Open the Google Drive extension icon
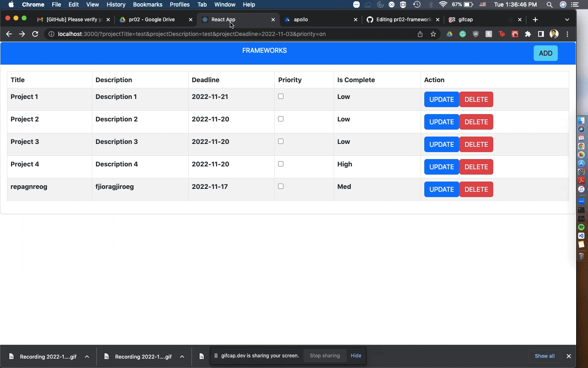588x368 pixels. point(449,34)
